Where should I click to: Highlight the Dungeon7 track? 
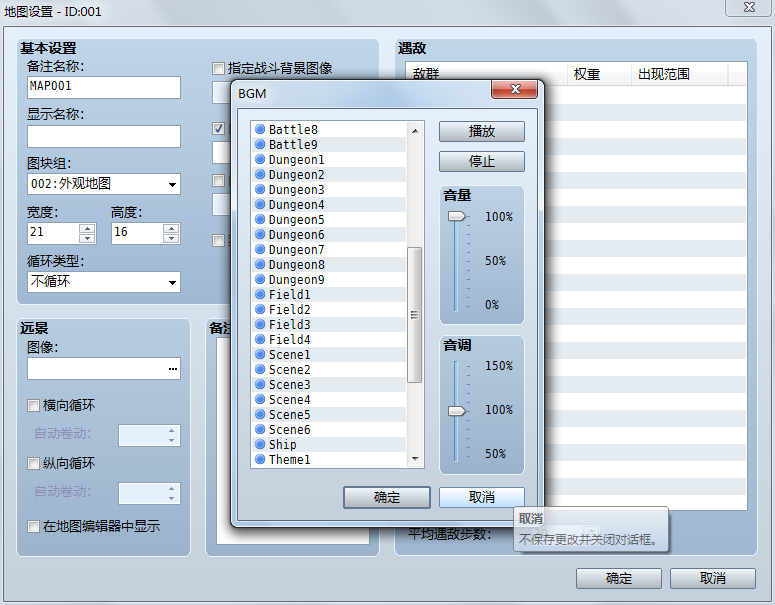[x=329, y=250]
